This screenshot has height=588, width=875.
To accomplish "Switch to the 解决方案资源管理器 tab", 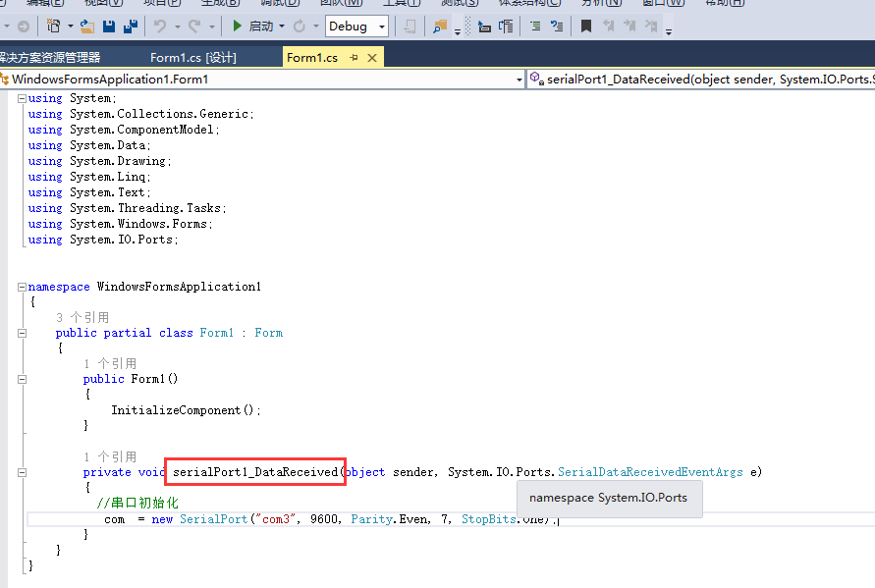I will [50, 58].
